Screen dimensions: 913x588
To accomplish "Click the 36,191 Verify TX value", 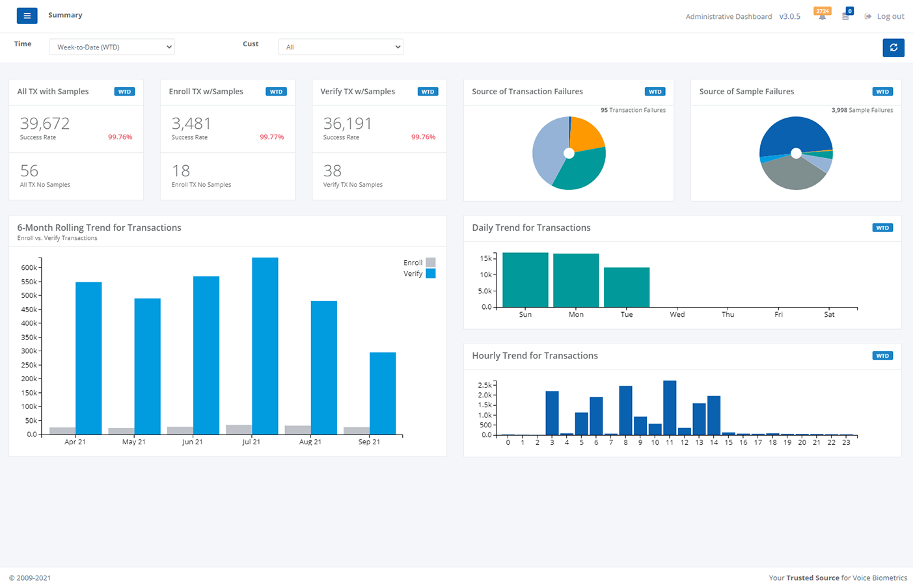I will [347, 123].
